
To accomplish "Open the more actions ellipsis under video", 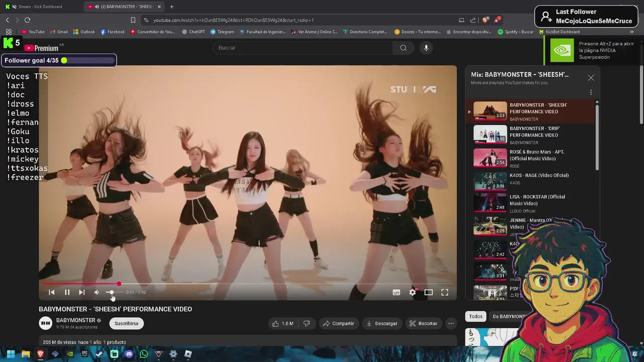I will (x=451, y=323).
